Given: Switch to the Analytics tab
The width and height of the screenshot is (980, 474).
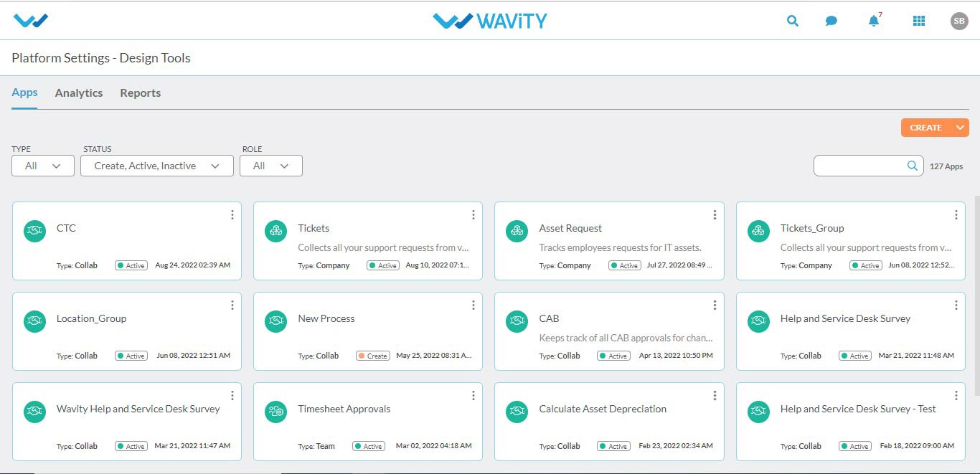Looking at the screenshot, I should click(x=79, y=93).
